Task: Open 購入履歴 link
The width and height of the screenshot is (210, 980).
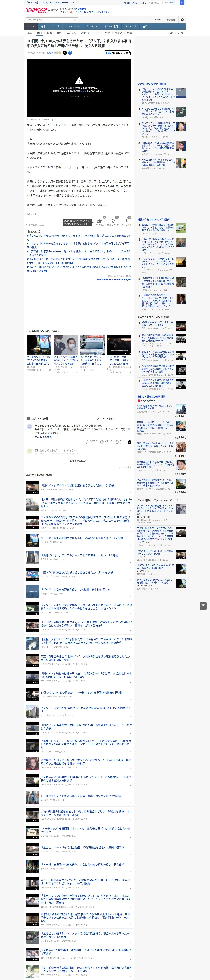Action: (171, 19)
